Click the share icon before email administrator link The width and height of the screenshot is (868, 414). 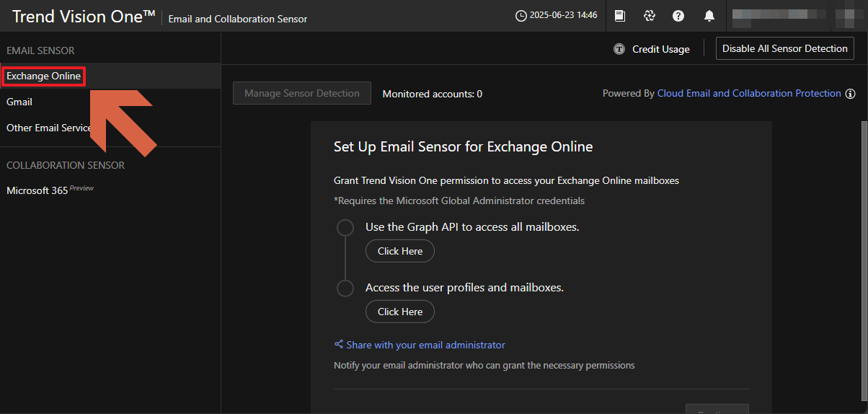click(339, 345)
